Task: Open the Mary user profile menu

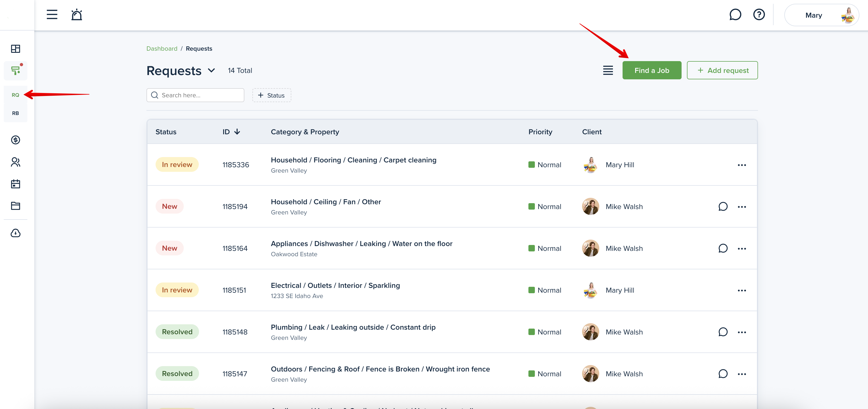Action: pyautogui.click(x=822, y=15)
